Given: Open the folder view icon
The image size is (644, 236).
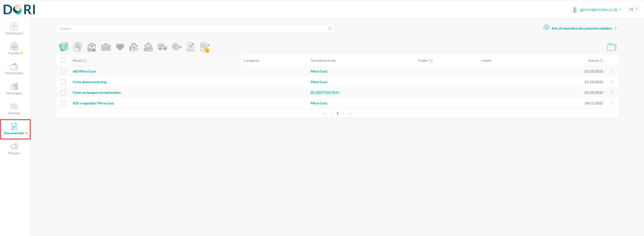Looking at the screenshot, I should coord(611,47).
